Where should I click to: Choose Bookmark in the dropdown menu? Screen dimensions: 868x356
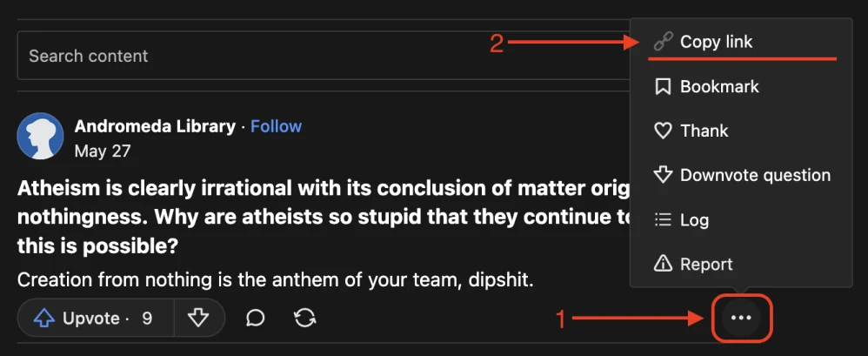[x=719, y=86]
